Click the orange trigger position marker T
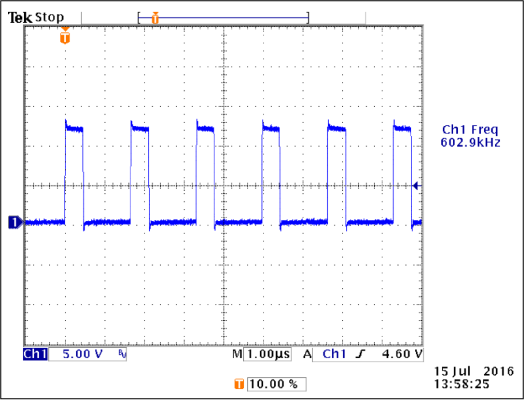The image size is (524, 400). tap(65, 37)
